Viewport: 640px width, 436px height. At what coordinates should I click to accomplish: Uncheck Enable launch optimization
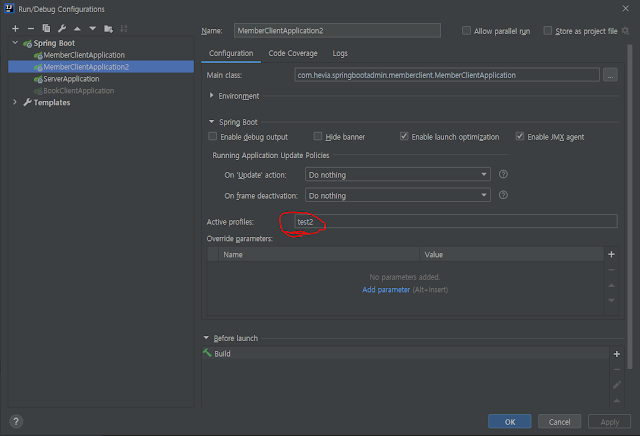404,136
